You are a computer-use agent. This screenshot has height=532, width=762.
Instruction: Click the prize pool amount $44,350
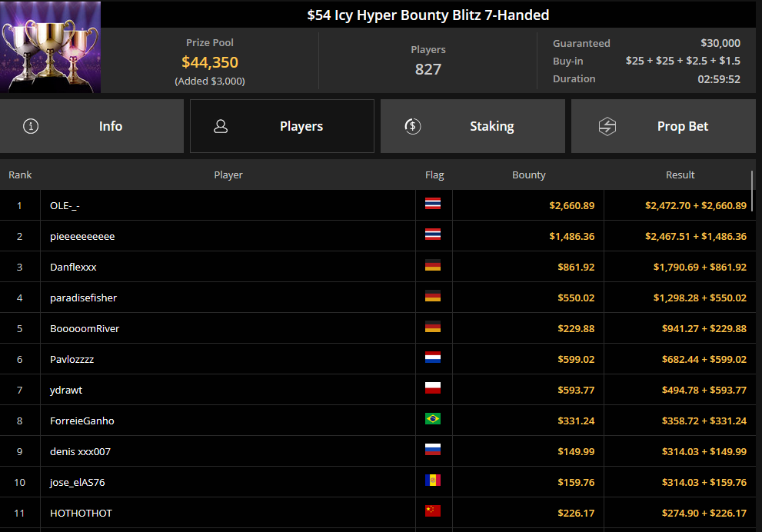[x=210, y=62]
